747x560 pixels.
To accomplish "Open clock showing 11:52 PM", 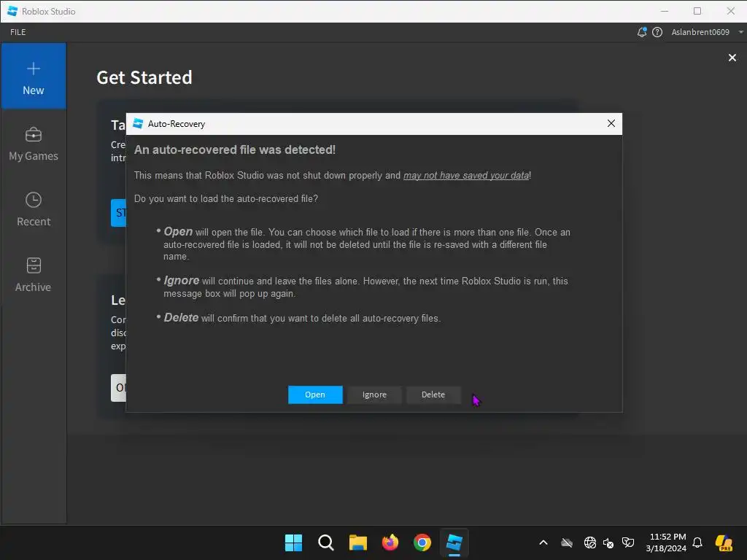I will (666, 542).
